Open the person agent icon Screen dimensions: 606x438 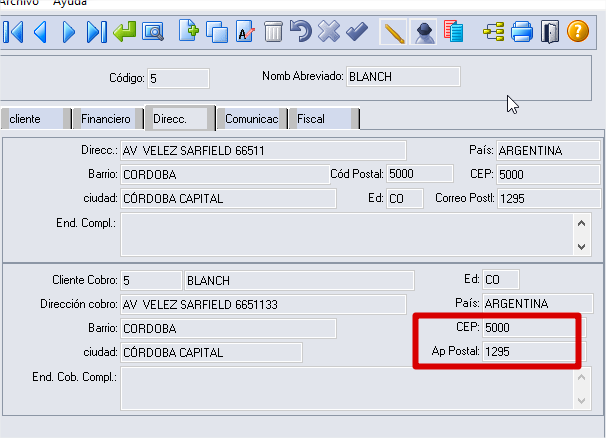click(x=424, y=32)
